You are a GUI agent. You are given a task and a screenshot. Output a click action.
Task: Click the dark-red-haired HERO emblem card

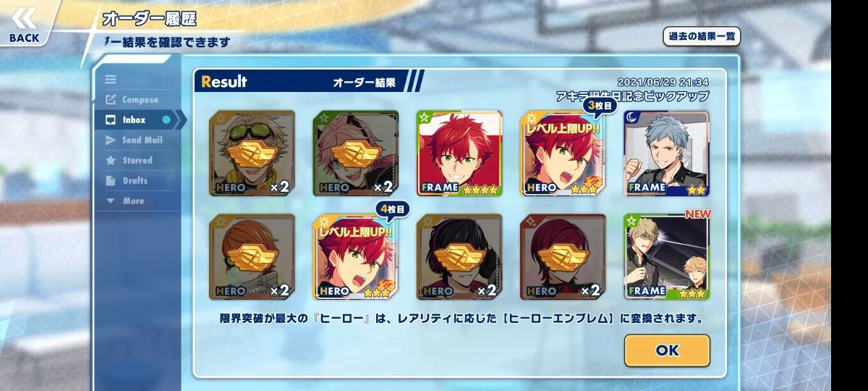point(563,257)
